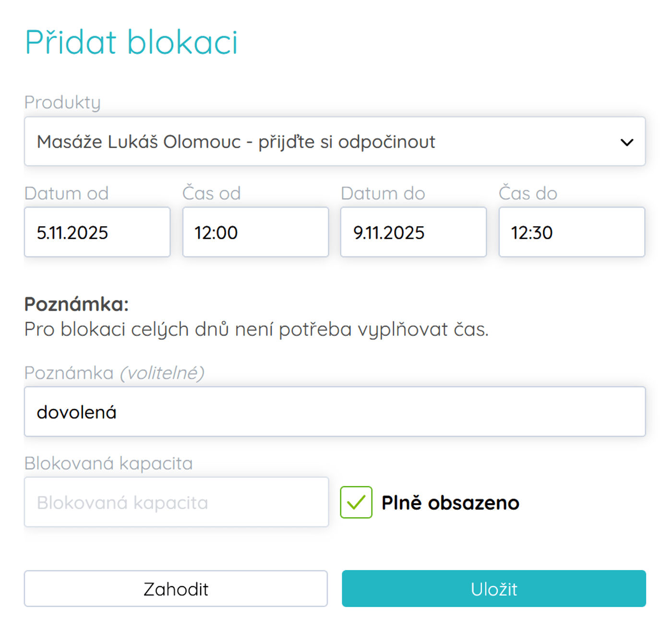
Task: Click the Poznámka field containing dovolená
Action: pos(335,412)
